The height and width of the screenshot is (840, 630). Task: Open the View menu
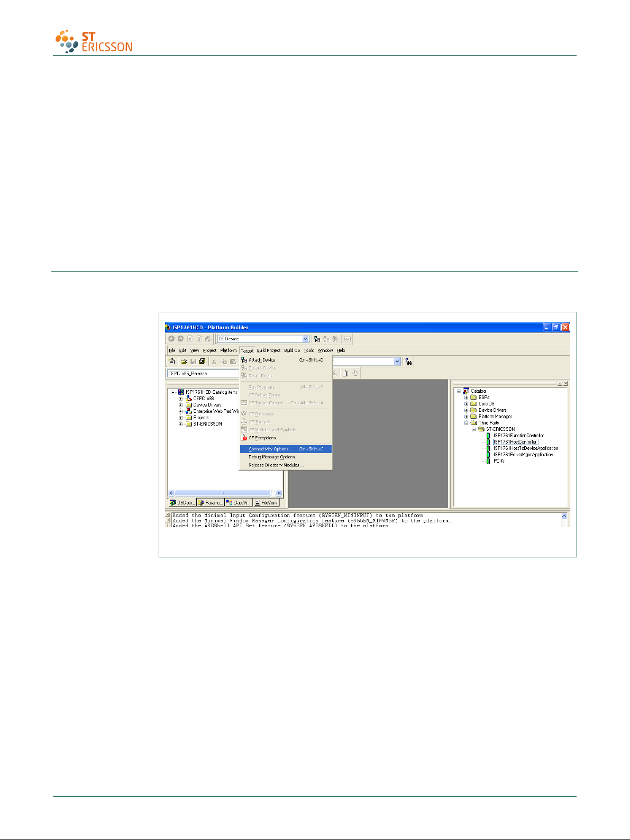point(195,350)
